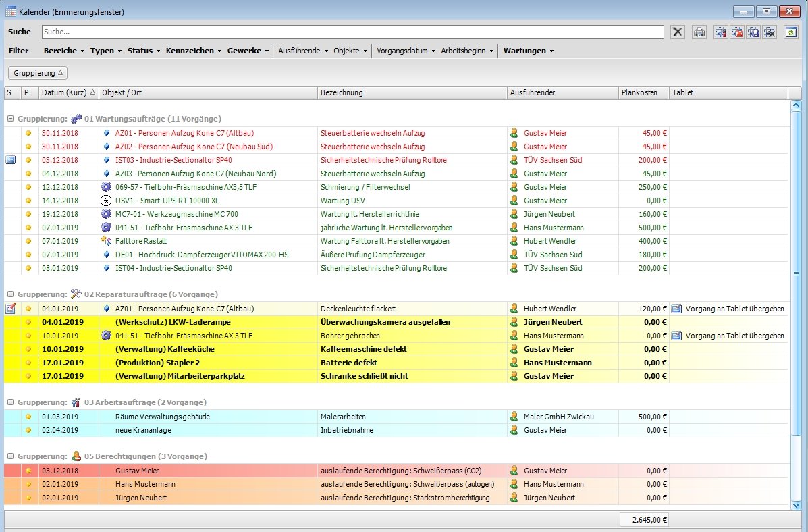Click the tablet icon in the AZ01 Deckenleuchte row
Viewport: 808px width, 532px height.
pos(677,309)
